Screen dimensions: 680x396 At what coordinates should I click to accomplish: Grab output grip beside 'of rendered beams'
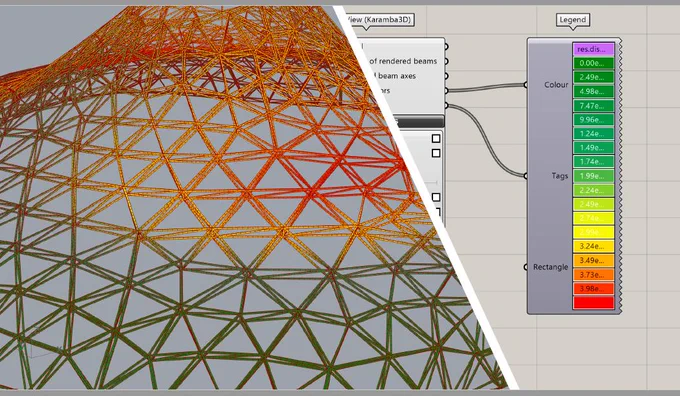[x=446, y=61]
